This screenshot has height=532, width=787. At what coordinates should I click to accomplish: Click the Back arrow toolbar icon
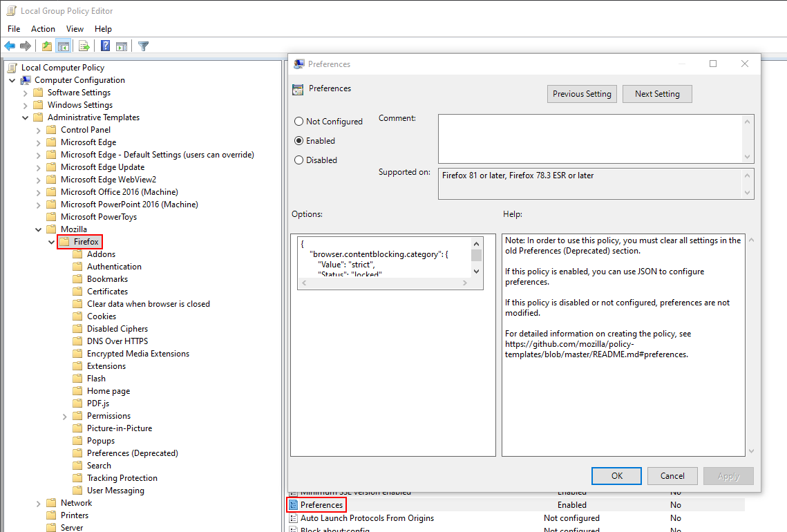pyautogui.click(x=10, y=46)
